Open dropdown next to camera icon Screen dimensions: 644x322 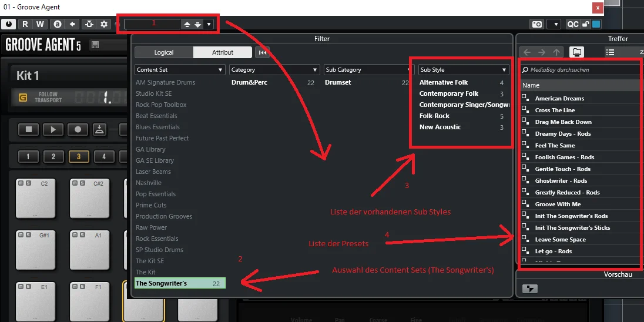coord(556,24)
